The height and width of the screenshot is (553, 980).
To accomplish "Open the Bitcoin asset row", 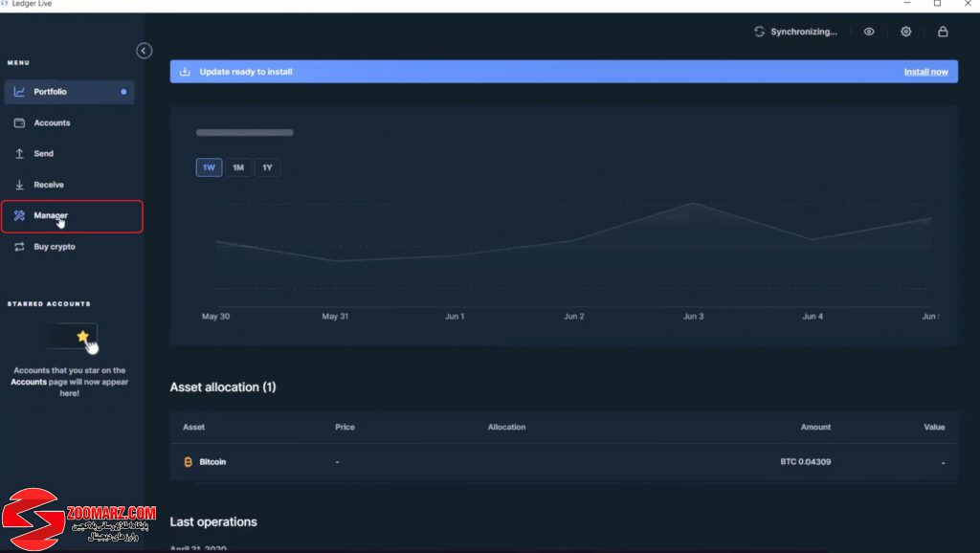I will [x=564, y=462].
